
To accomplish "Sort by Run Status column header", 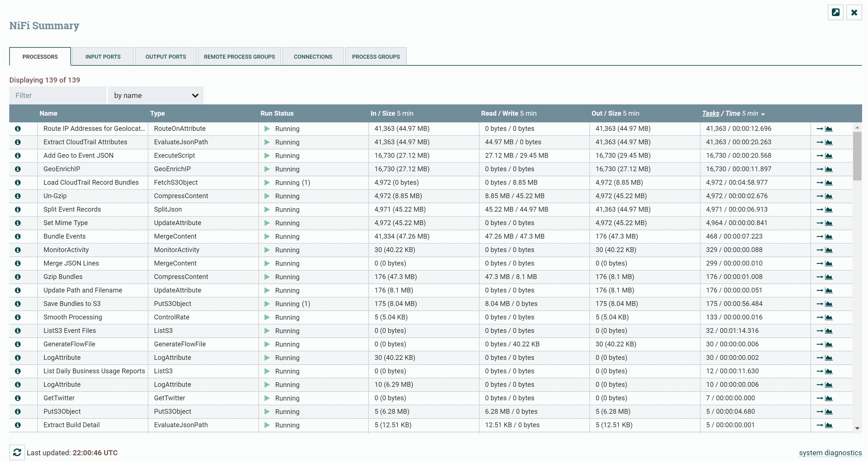I will [277, 114].
